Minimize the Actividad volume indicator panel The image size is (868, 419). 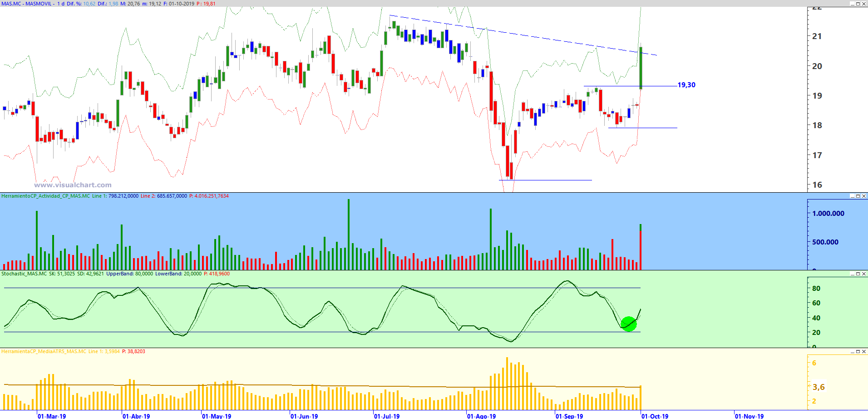tap(852, 196)
